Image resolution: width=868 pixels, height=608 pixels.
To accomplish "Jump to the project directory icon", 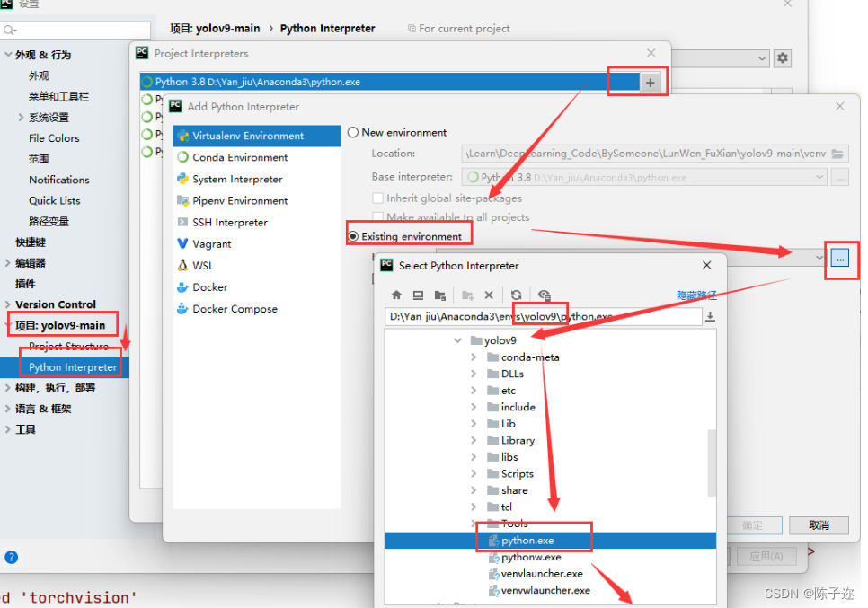I will [440, 295].
